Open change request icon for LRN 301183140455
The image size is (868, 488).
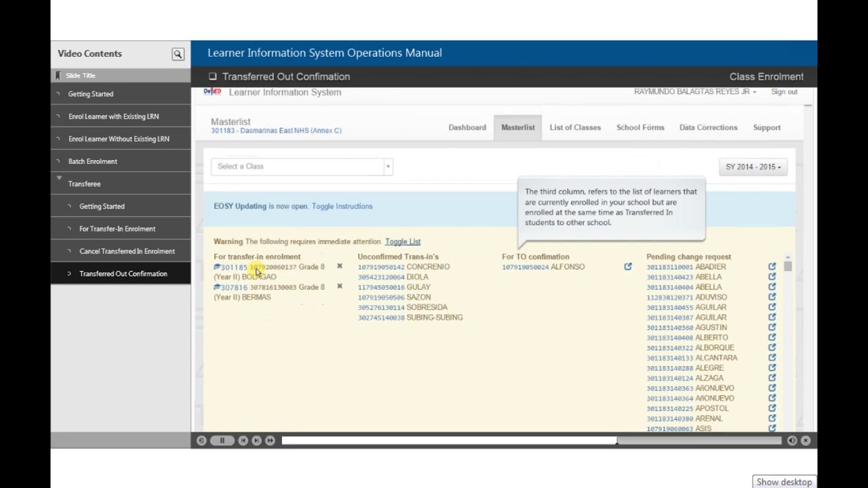pyautogui.click(x=772, y=308)
